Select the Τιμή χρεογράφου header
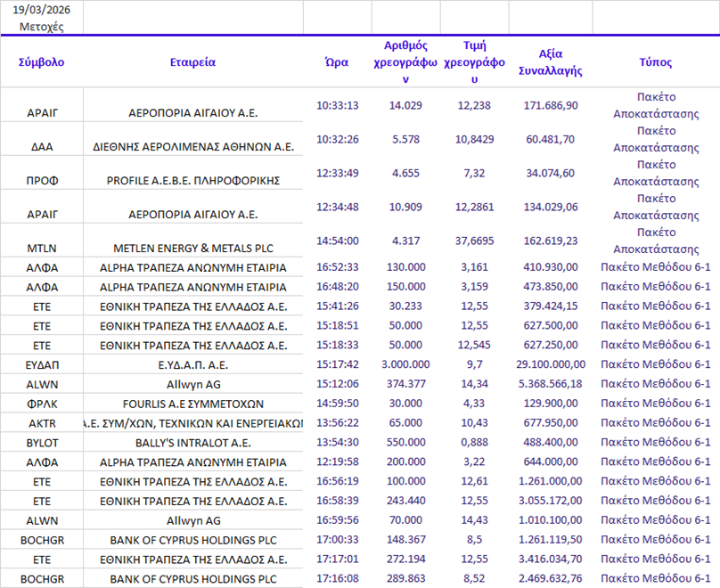The height and width of the screenshot is (588, 720). point(474,62)
